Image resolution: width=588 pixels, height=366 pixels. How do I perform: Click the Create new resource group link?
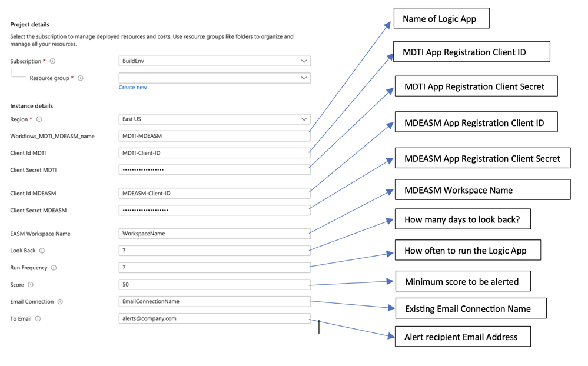(x=133, y=87)
